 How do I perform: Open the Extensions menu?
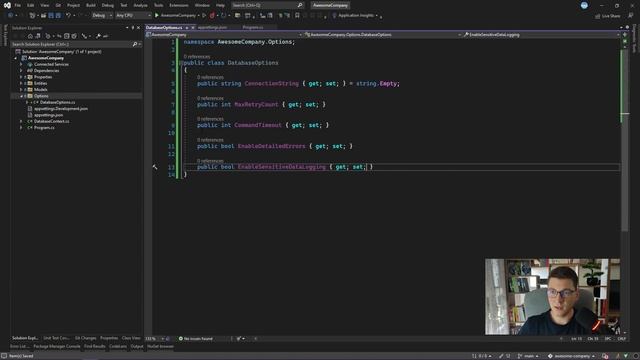179,5
